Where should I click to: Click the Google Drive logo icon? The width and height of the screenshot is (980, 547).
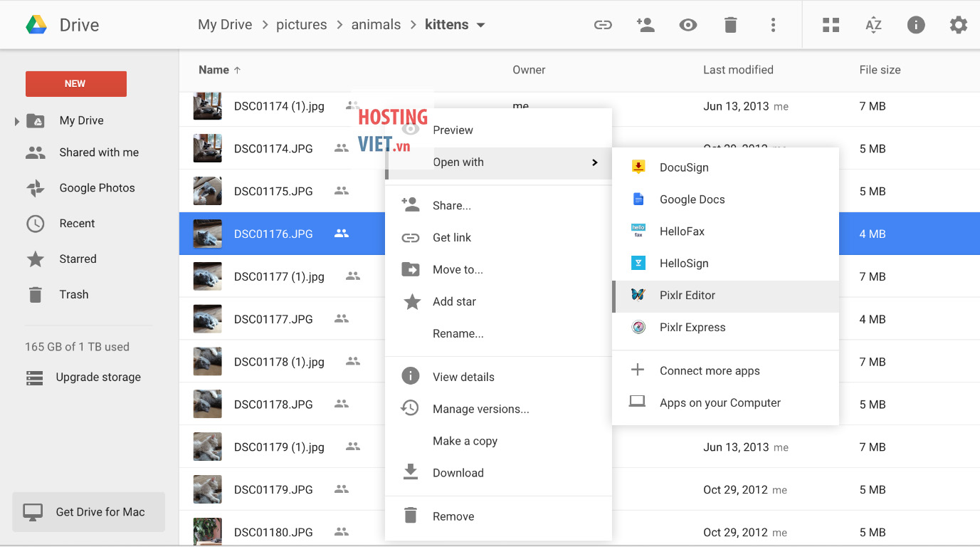click(36, 25)
